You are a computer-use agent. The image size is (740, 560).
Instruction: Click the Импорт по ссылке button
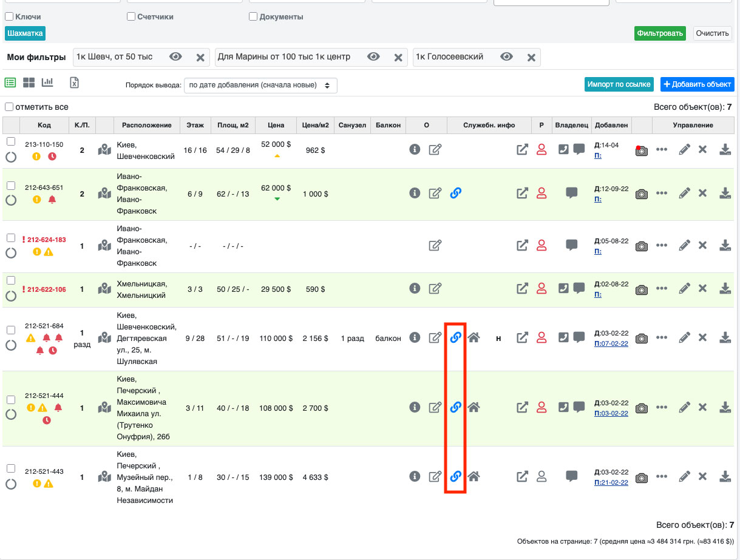coord(619,84)
